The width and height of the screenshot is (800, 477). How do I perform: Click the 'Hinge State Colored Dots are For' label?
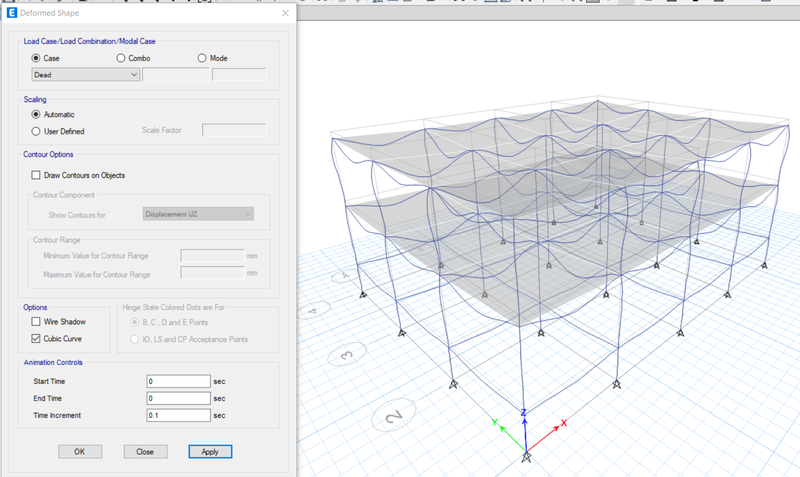tap(173, 307)
